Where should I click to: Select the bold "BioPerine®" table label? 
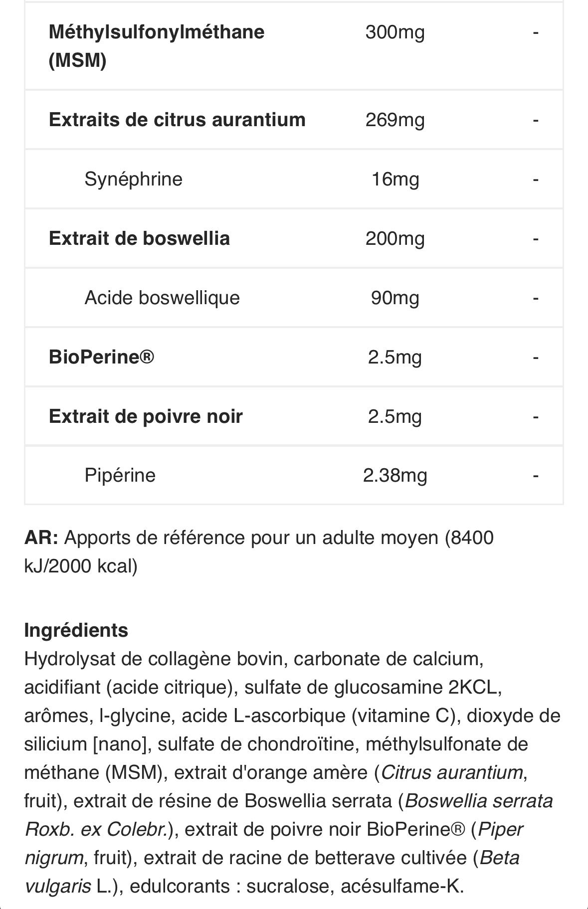click(101, 357)
